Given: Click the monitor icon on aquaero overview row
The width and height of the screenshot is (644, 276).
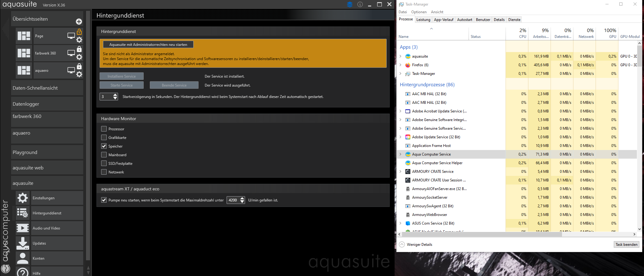Looking at the screenshot, I should [x=71, y=70].
